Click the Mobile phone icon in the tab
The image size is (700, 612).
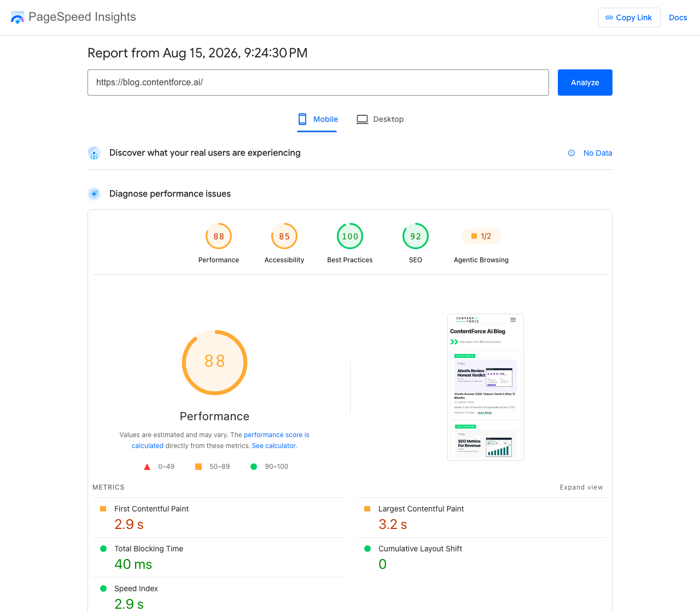click(x=302, y=119)
